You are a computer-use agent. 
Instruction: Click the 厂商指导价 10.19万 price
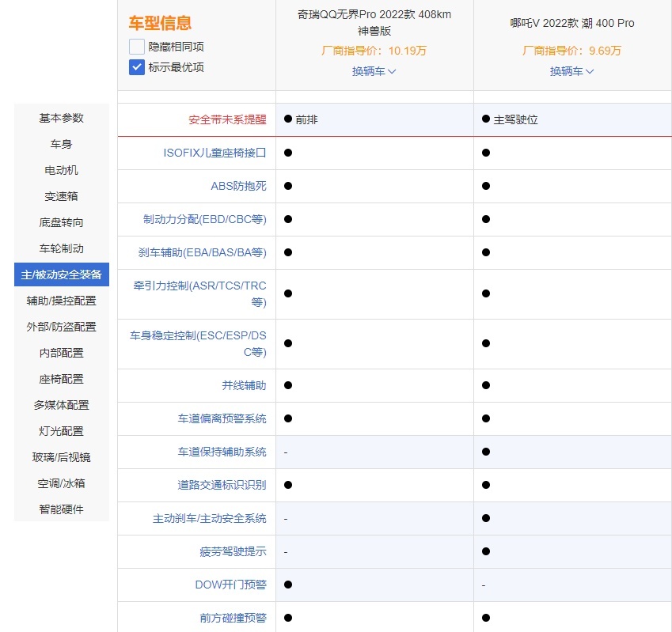click(374, 51)
